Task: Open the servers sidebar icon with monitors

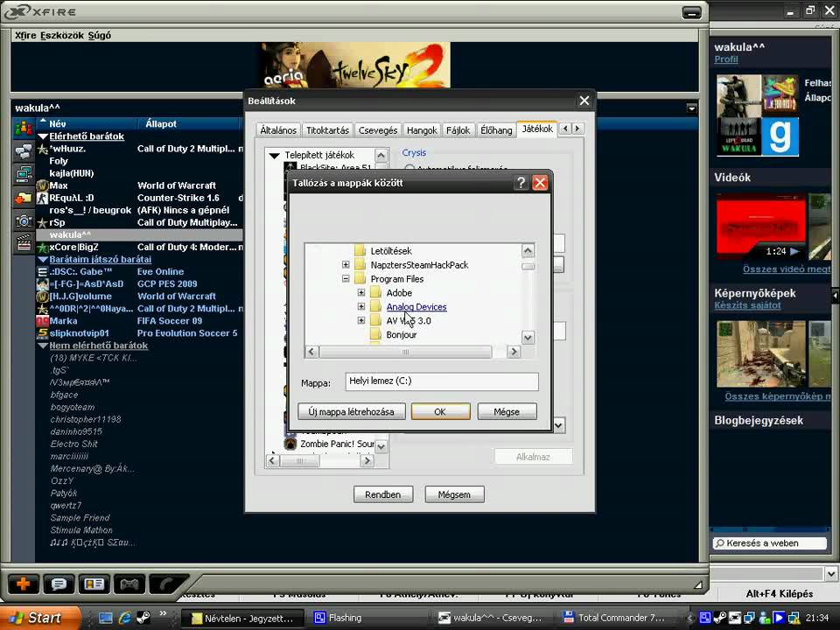Action: click(24, 175)
